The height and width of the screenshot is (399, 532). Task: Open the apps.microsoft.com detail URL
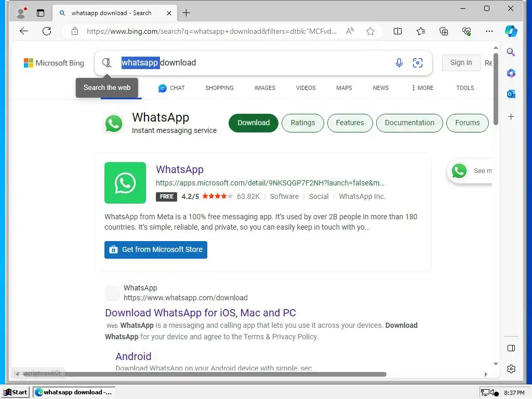270,183
